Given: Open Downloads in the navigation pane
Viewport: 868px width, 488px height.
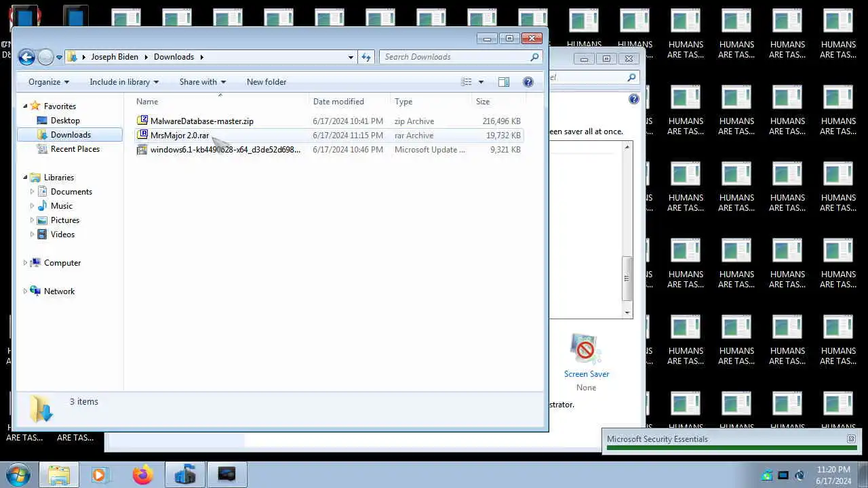Looking at the screenshot, I should point(71,135).
